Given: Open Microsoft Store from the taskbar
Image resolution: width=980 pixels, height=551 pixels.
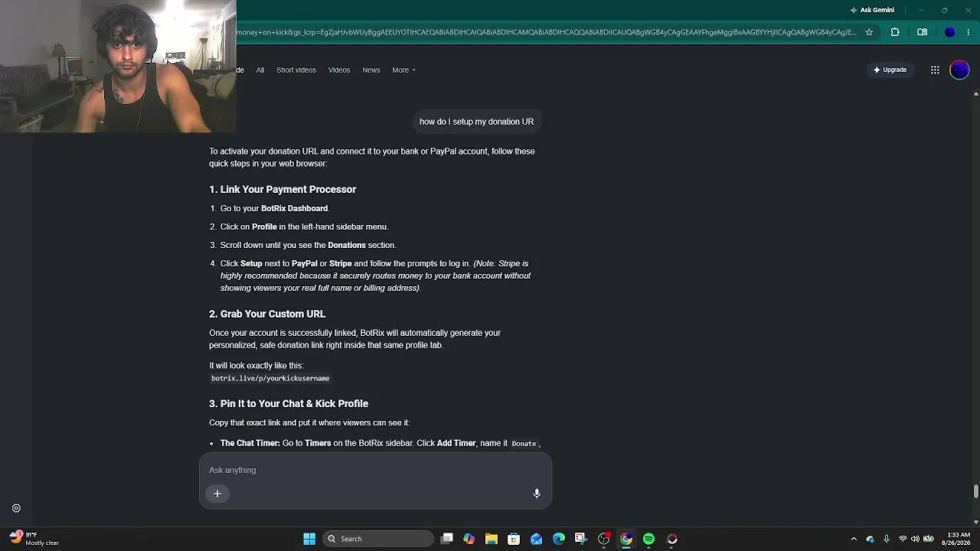Looking at the screenshot, I should 514,539.
